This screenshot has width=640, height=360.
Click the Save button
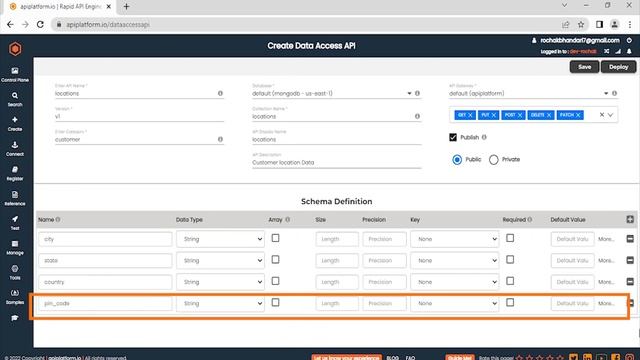pos(584,67)
